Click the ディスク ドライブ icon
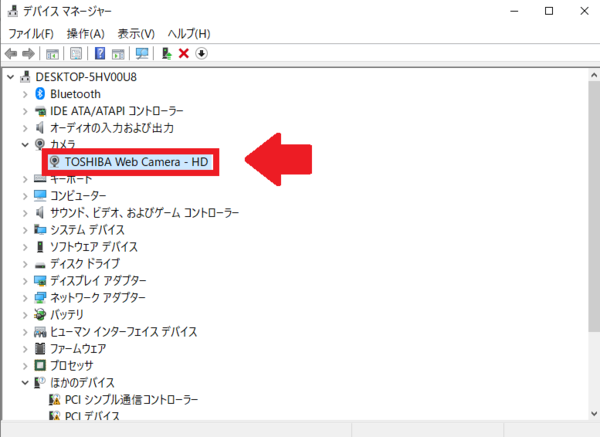Image resolution: width=600 pixels, height=437 pixels. [x=40, y=264]
